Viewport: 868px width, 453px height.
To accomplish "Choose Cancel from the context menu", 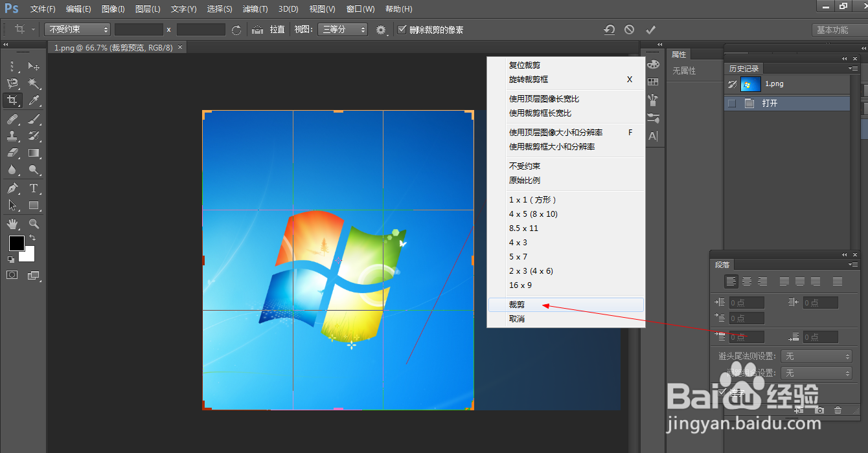I will pyautogui.click(x=566, y=319).
